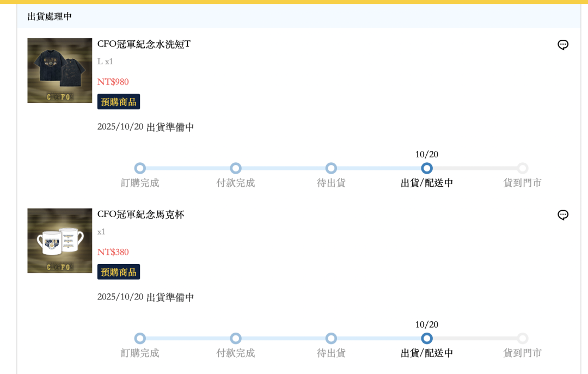The image size is (588, 374).
Task: Select T-shirt 付款完成 progress step circle
Action: point(236,168)
